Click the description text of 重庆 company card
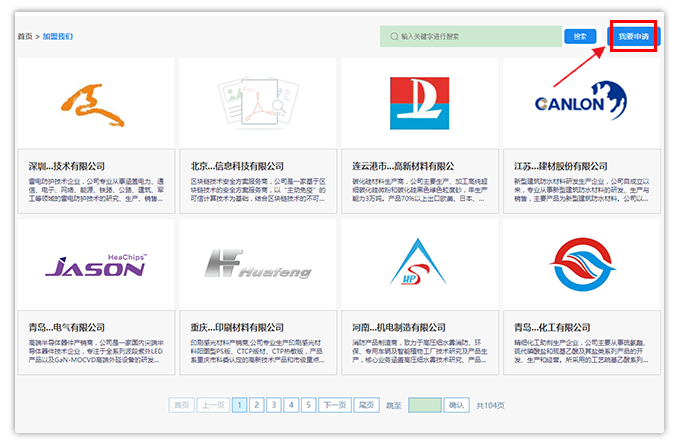 click(x=258, y=351)
